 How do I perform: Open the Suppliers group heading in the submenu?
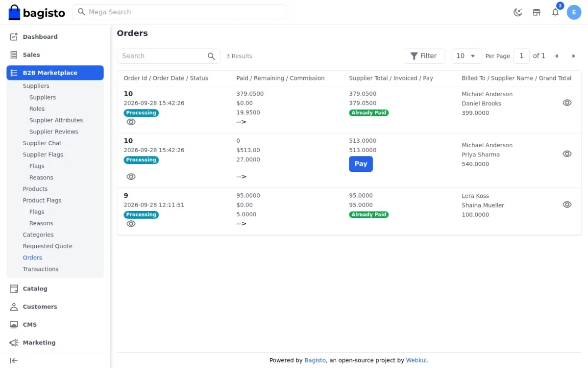[x=36, y=86]
